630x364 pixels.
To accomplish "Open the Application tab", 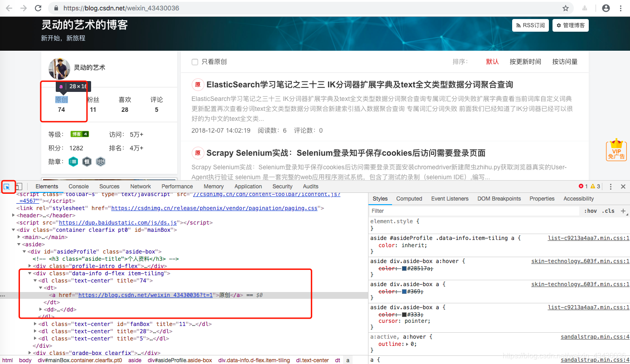I will [248, 187].
